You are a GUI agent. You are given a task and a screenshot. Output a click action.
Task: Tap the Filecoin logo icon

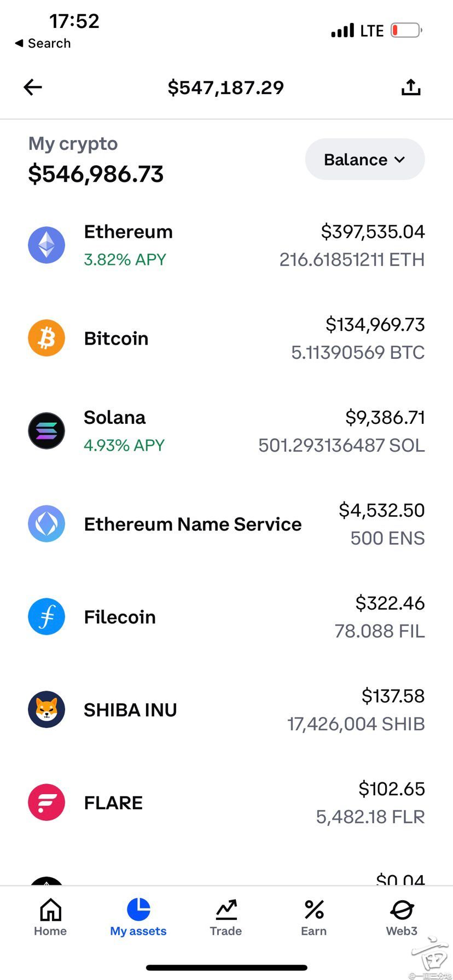pyautogui.click(x=47, y=617)
